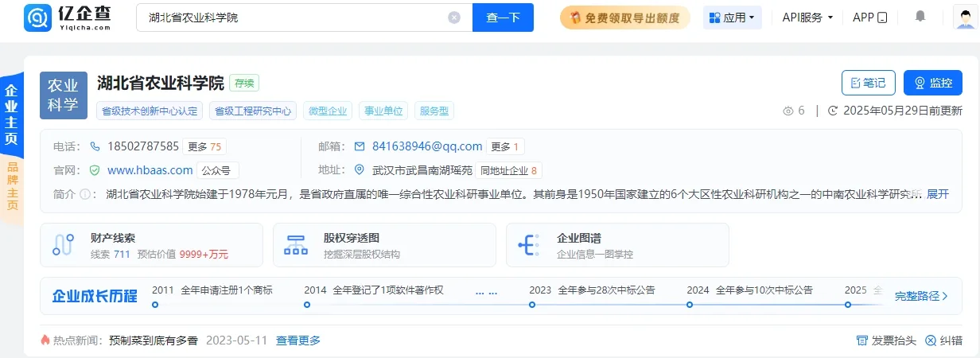Image resolution: width=980 pixels, height=358 pixels.
Task: Click 查看更多 news link
Action: [x=298, y=340]
